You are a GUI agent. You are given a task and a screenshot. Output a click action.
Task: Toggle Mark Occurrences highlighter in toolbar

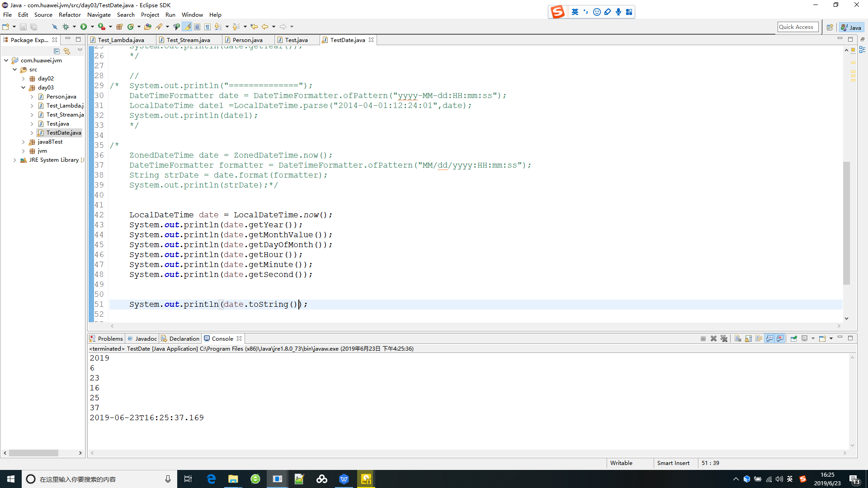tap(187, 27)
